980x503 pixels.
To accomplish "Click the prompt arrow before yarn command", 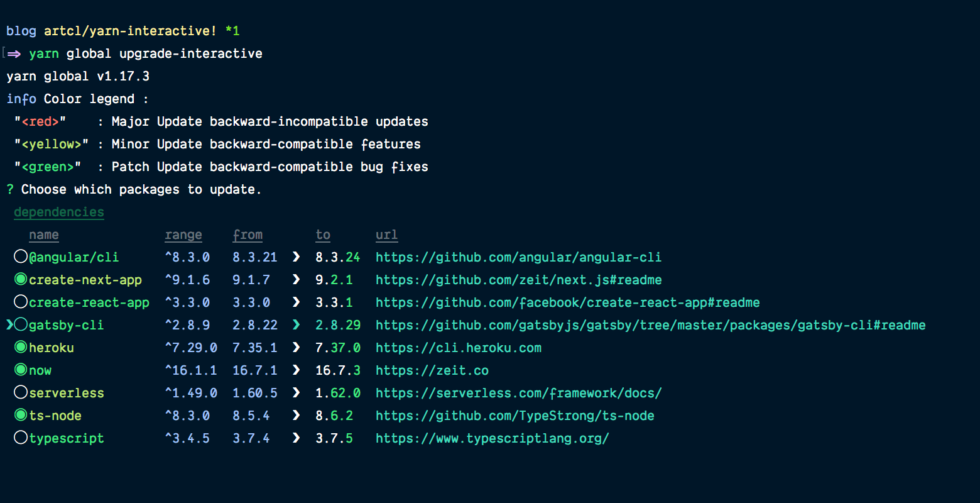I will pyautogui.click(x=14, y=54).
